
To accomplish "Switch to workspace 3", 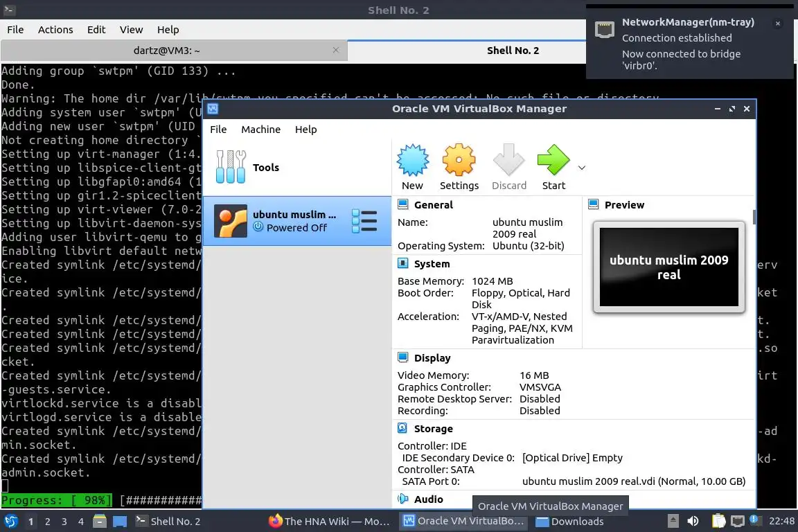I will point(64,522).
